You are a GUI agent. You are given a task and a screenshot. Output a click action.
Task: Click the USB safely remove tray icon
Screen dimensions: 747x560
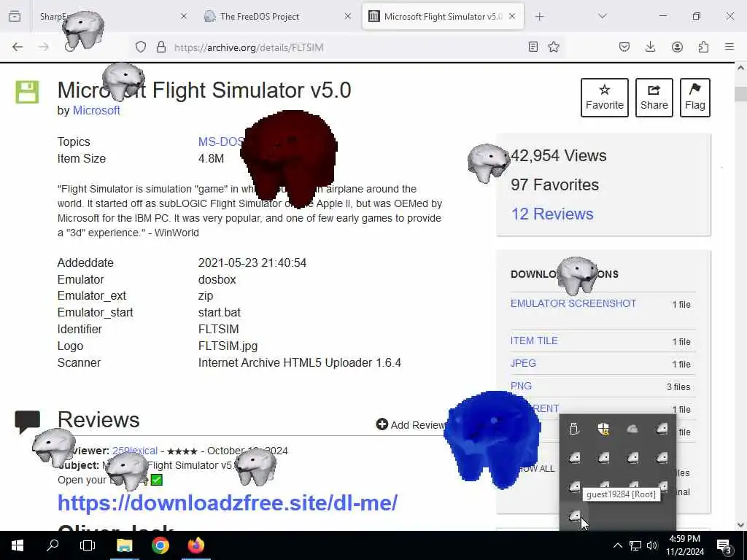coord(574,429)
